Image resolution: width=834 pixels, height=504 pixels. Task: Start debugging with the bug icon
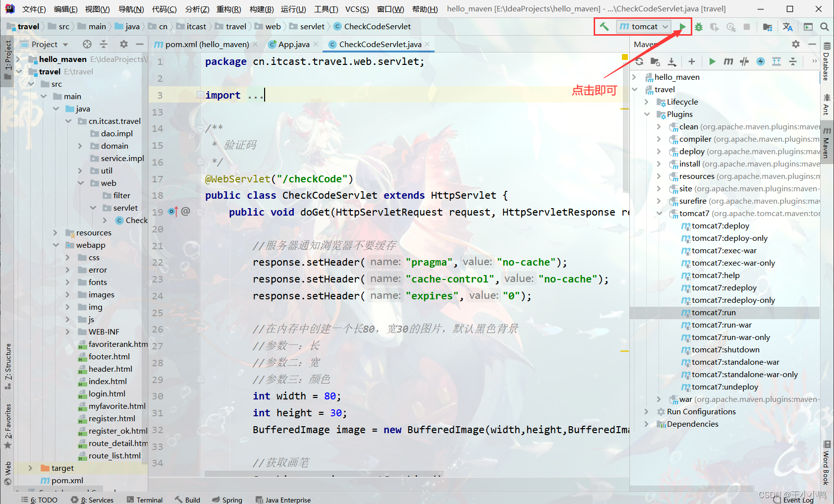click(699, 27)
